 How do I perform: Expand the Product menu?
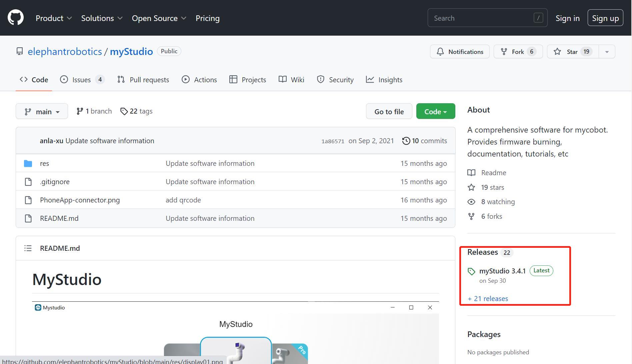coord(54,18)
